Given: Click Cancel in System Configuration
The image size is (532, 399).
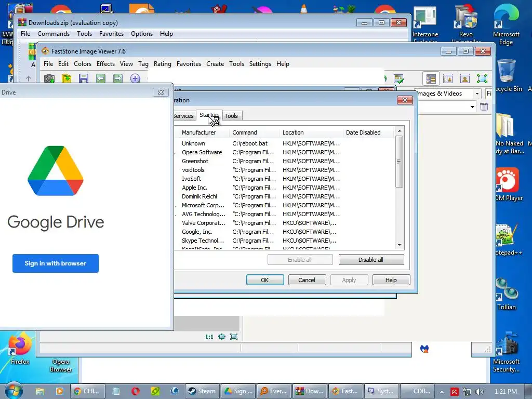Looking at the screenshot, I should (x=307, y=280).
